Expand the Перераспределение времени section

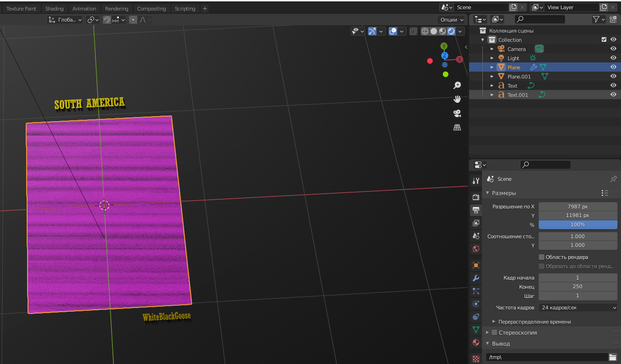(494, 322)
